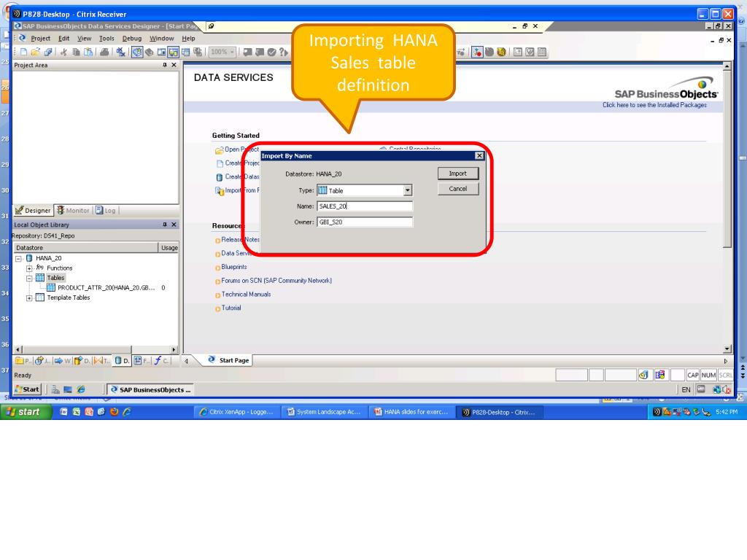
Task: Collapse the Tables tree node
Action: [x=29, y=278]
